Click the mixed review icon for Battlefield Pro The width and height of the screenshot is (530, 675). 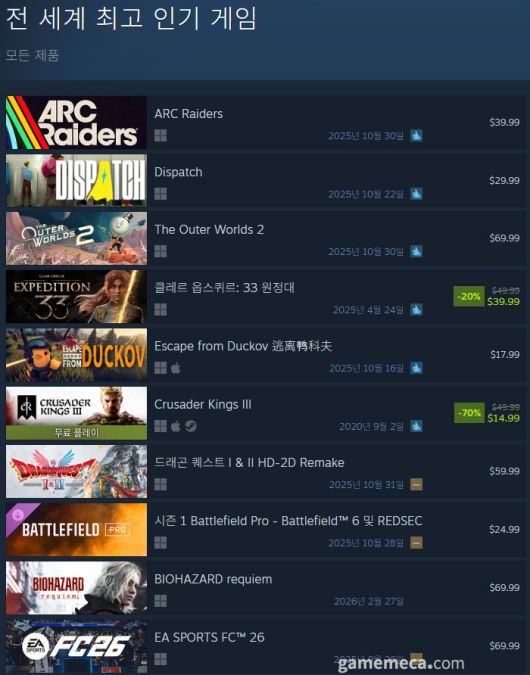coord(416,543)
